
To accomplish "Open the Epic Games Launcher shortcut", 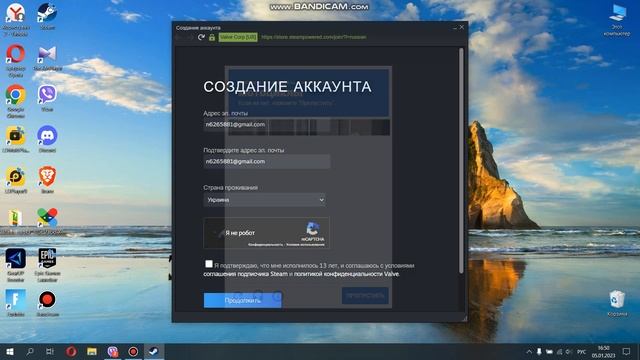I will point(47,264).
